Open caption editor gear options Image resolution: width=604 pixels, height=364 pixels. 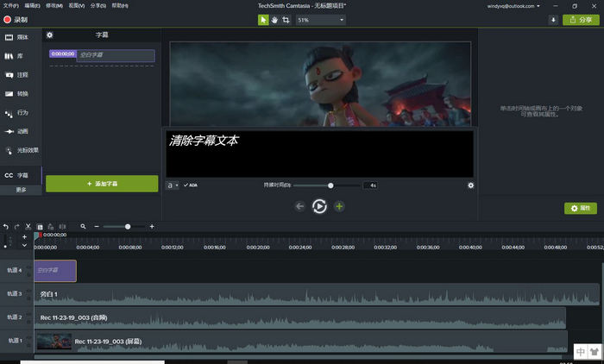click(x=471, y=185)
